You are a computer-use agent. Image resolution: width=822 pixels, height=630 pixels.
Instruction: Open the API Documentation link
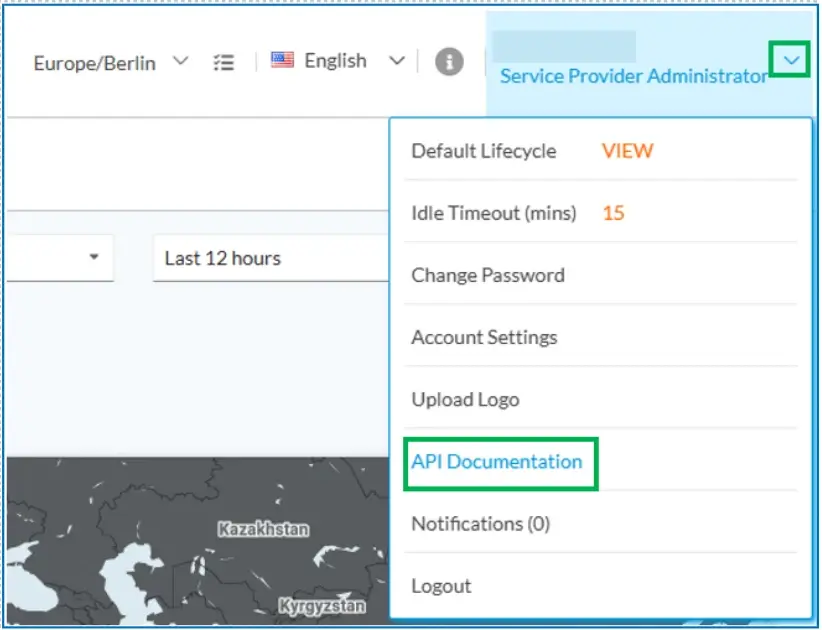[497, 461]
